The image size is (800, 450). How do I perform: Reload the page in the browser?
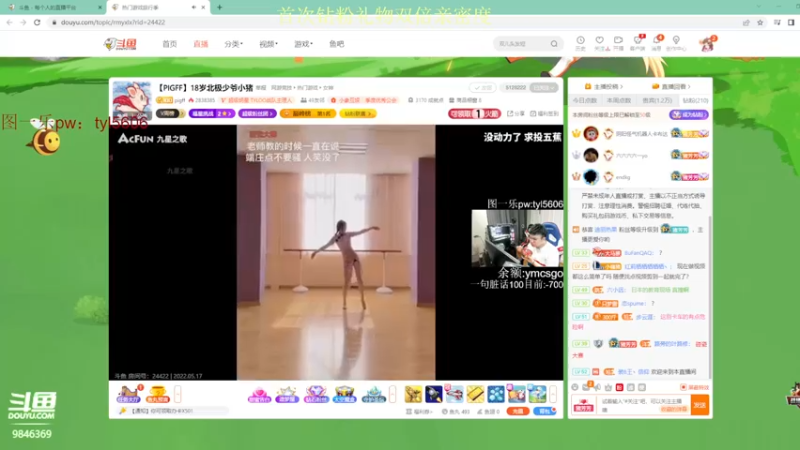coord(37,22)
